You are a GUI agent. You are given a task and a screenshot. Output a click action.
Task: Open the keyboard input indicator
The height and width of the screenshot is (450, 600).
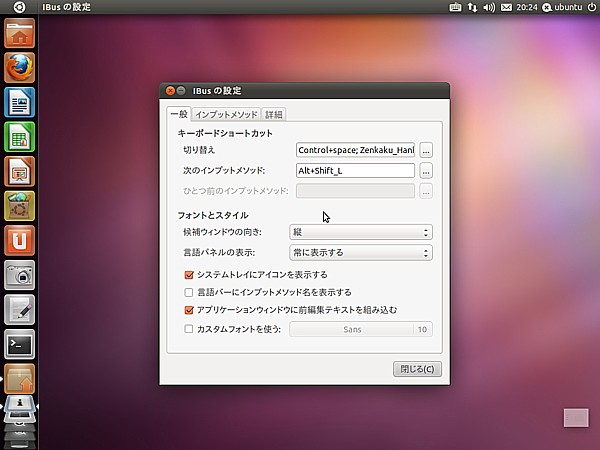pyautogui.click(x=455, y=7)
